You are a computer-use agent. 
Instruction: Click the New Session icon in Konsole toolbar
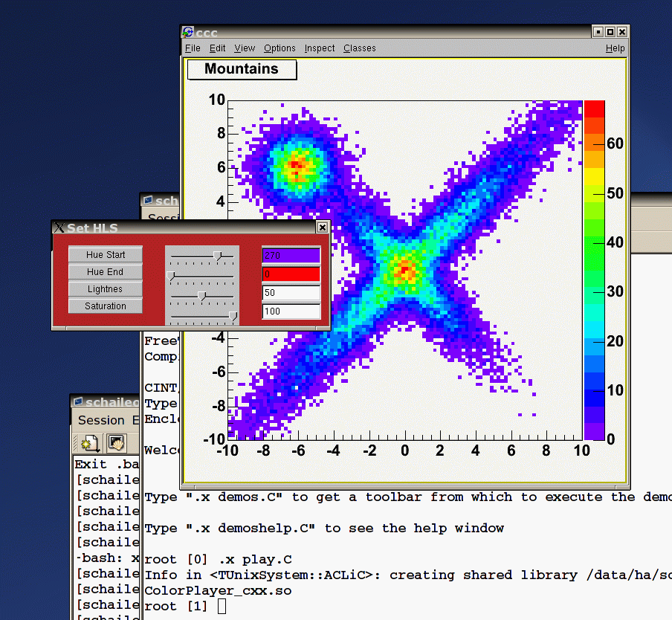(x=91, y=444)
